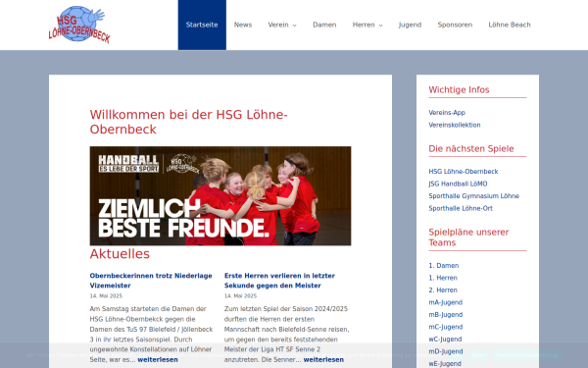The height and width of the screenshot is (368, 588).
Task: Open the 2. Herren schedule
Action: tap(443, 290)
